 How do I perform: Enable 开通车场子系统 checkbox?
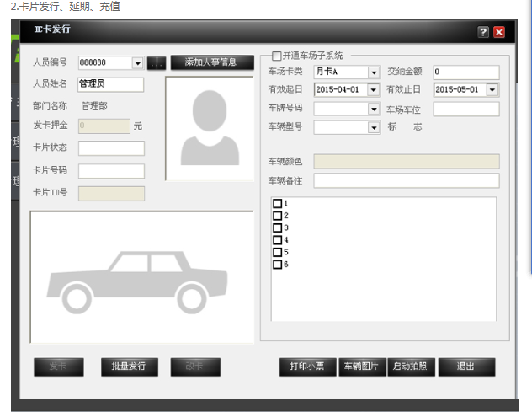point(276,56)
